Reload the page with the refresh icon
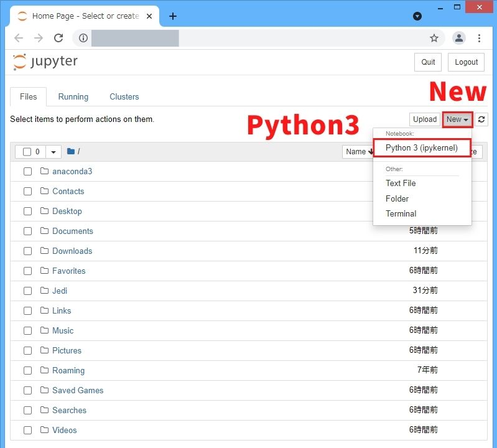This screenshot has height=448, width=497. coord(58,38)
